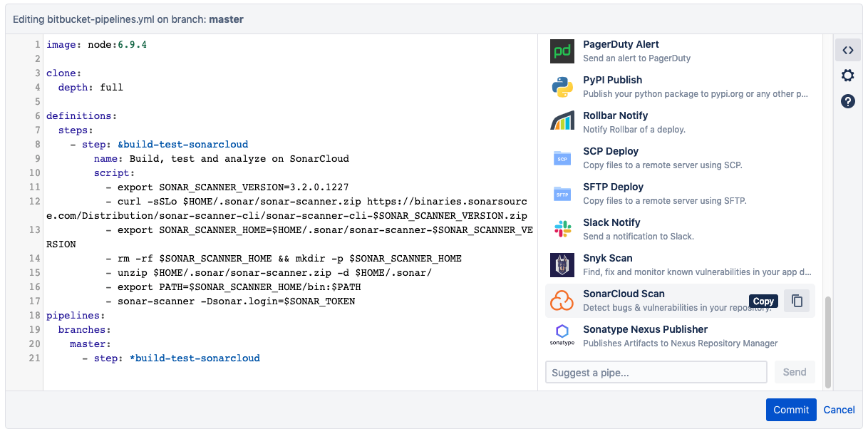This screenshot has height=434, width=868.
Task: Cancel editing the pipeline file
Action: [x=839, y=410]
